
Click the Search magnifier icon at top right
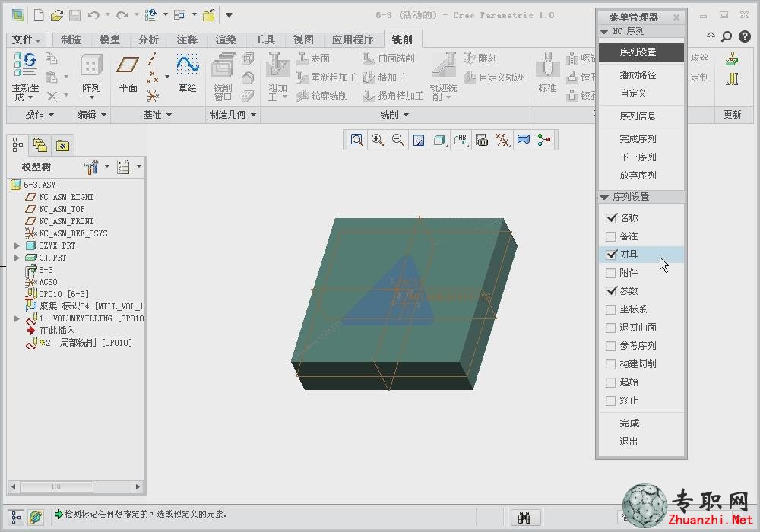pyautogui.click(x=727, y=36)
